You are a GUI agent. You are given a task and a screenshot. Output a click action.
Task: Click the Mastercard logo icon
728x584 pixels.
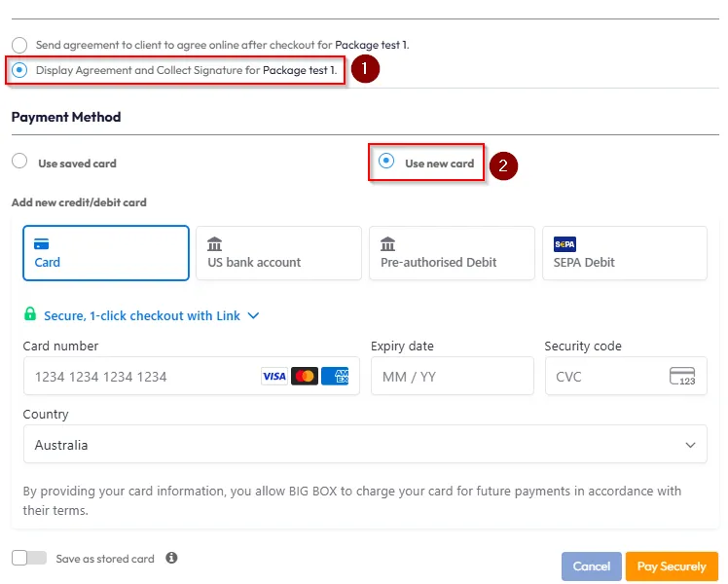tap(305, 376)
